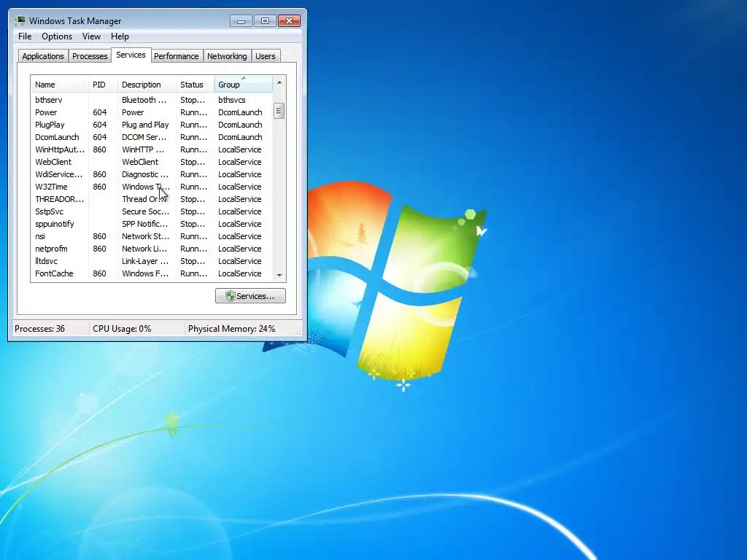
Task: Click the vertical scrollbar thumb
Action: (x=279, y=112)
